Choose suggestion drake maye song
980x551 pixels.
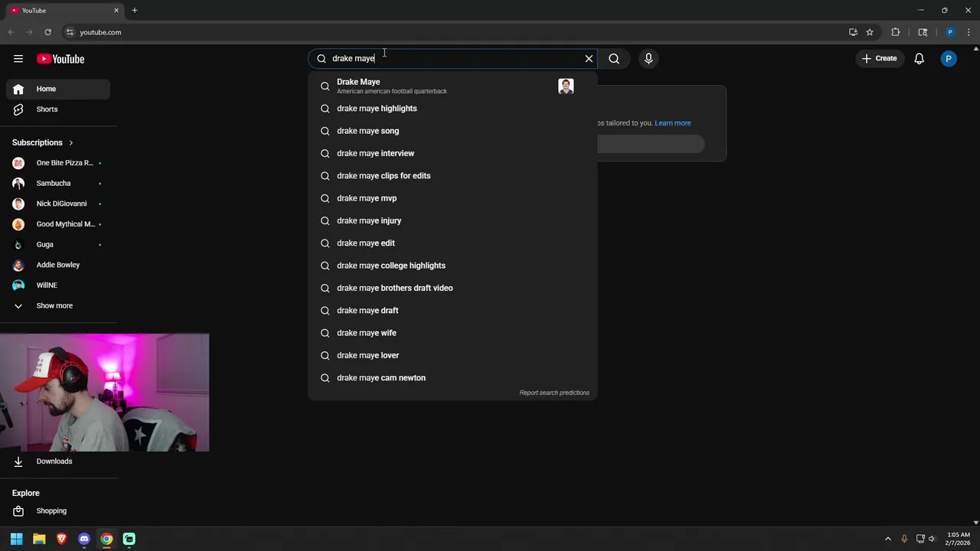pyautogui.click(x=452, y=131)
